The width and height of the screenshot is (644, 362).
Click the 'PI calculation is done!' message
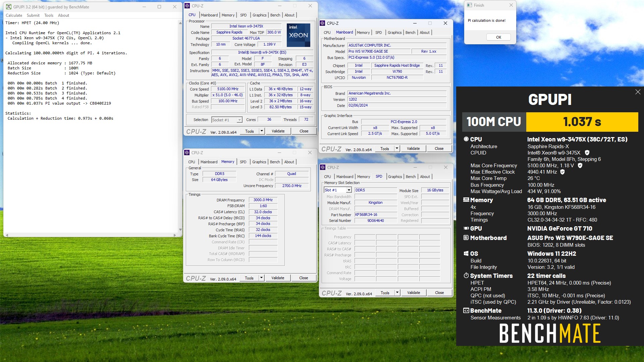pos(486,20)
